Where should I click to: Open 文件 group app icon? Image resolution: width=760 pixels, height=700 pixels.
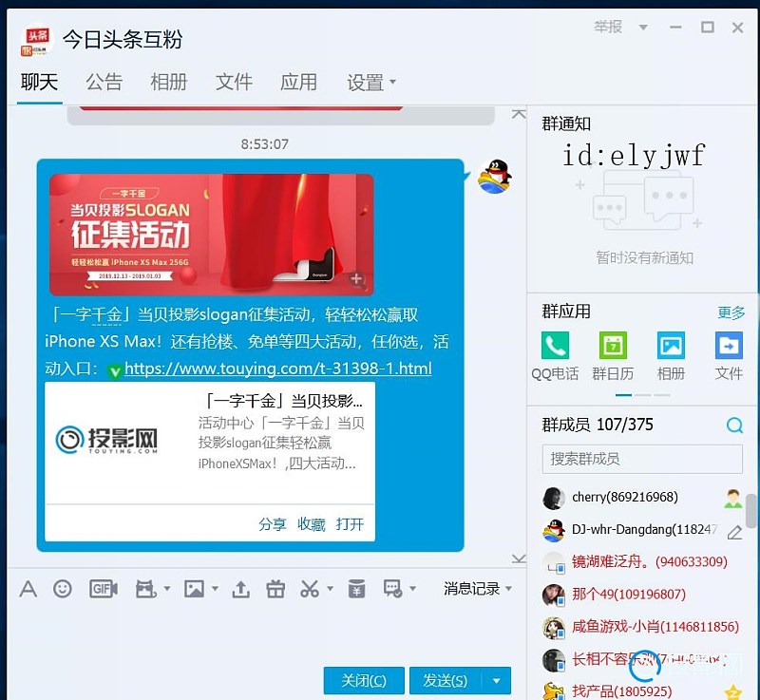click(729, 346)
